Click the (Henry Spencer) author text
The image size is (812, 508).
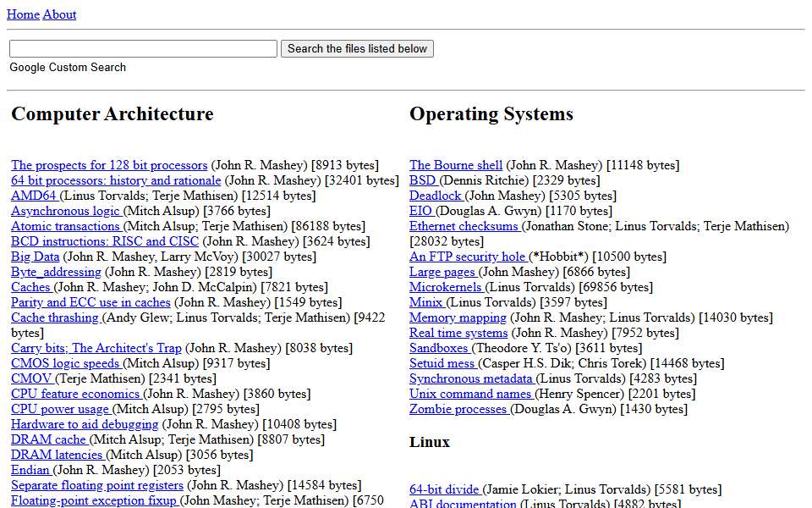[x=580, y=394]
